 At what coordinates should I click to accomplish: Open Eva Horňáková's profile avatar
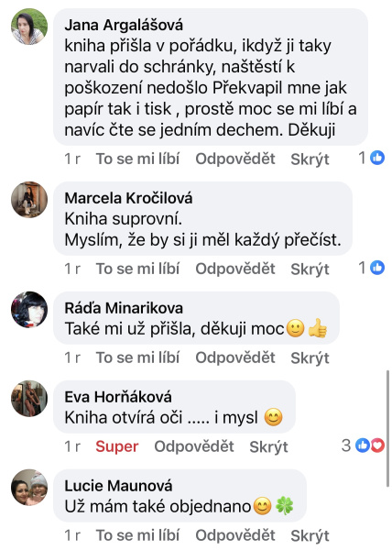coord(29,399)
